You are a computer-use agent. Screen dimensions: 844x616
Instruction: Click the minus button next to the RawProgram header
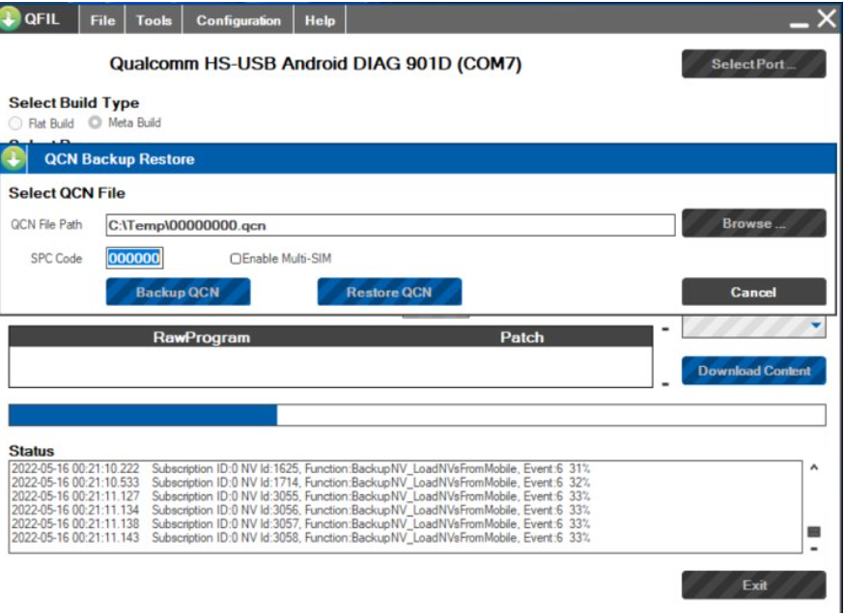(x=665, y=329)
